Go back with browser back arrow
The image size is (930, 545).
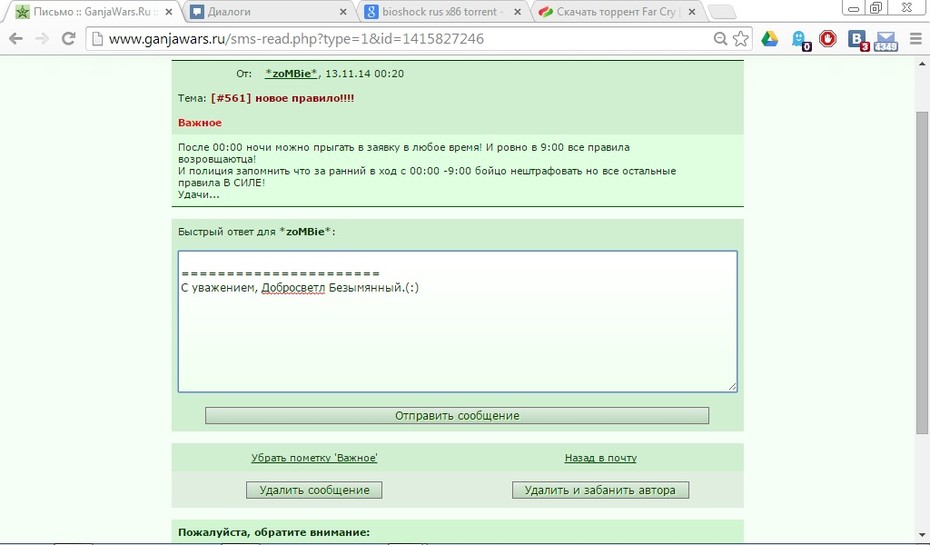point(16,39)
